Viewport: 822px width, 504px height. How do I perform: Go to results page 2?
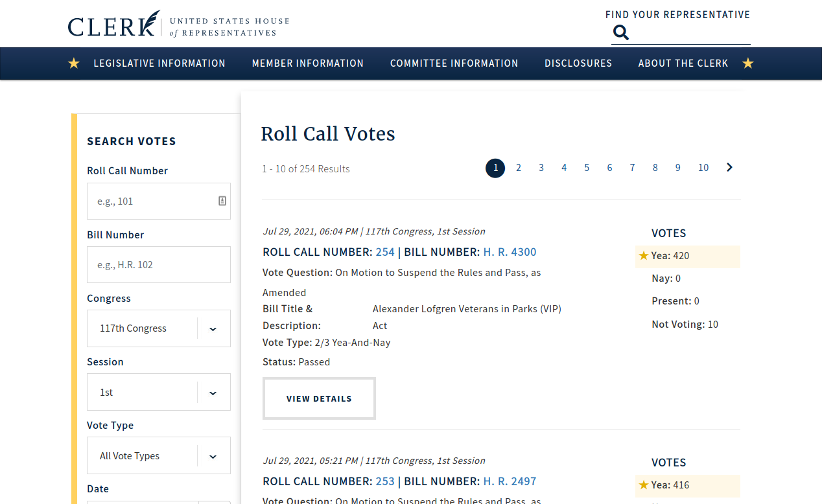[519, 168]
